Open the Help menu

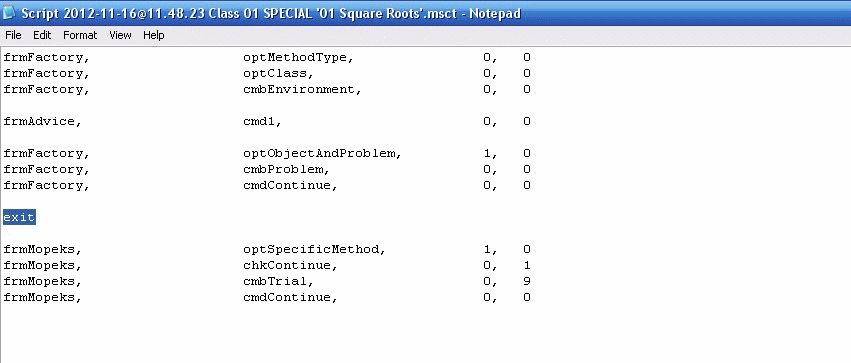[x=154, y=35]
